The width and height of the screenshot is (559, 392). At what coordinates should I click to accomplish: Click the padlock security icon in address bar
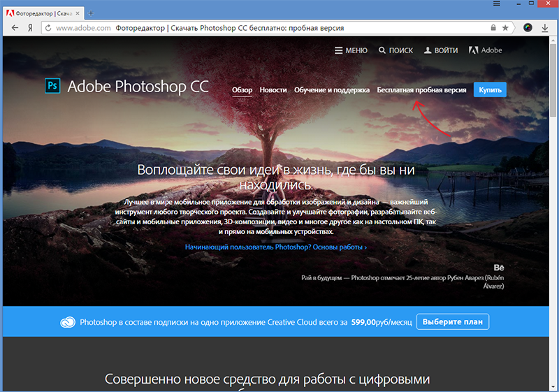pyautogui.click(x=493, y=27)
